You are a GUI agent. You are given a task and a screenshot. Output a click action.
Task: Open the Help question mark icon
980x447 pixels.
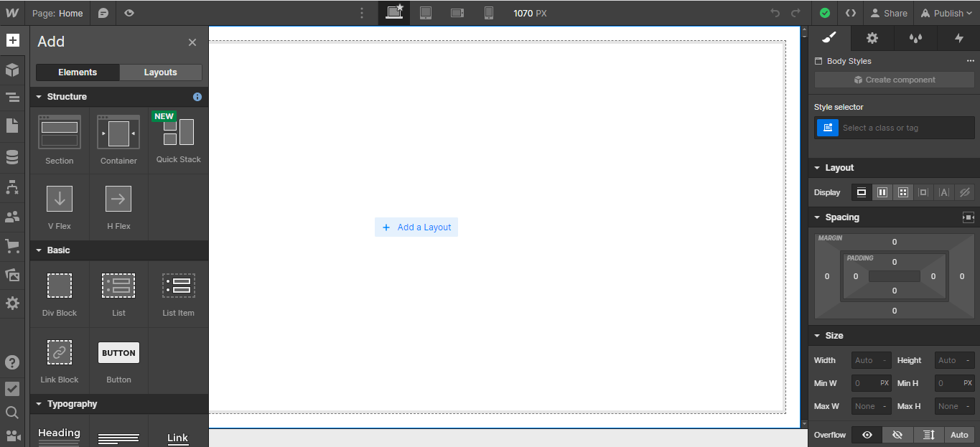point(12,362)
